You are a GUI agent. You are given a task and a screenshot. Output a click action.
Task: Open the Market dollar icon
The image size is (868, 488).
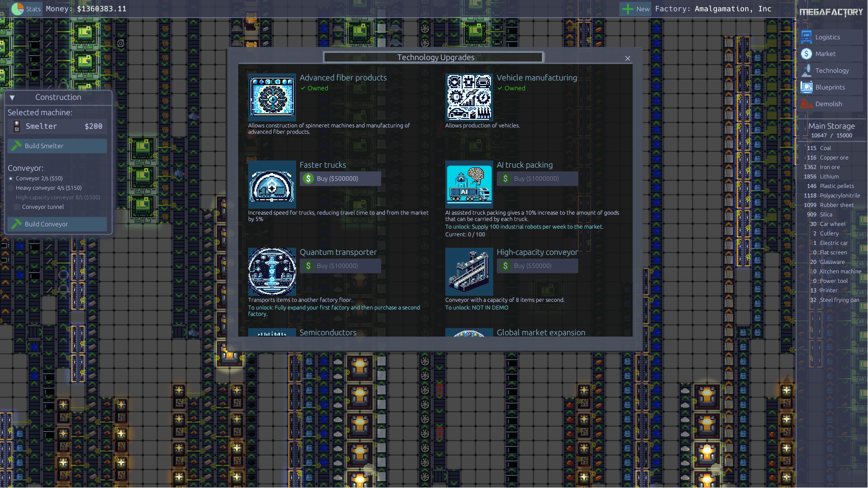tap(806, 54)
